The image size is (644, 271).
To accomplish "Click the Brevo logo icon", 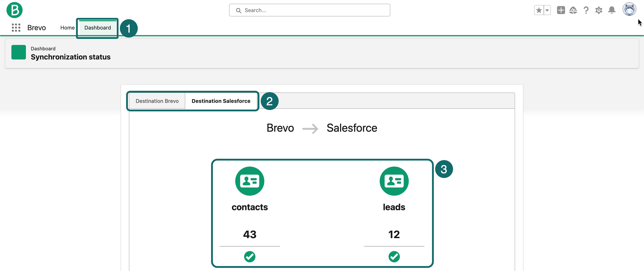I will pyautogui.click(x=15, y=10).
